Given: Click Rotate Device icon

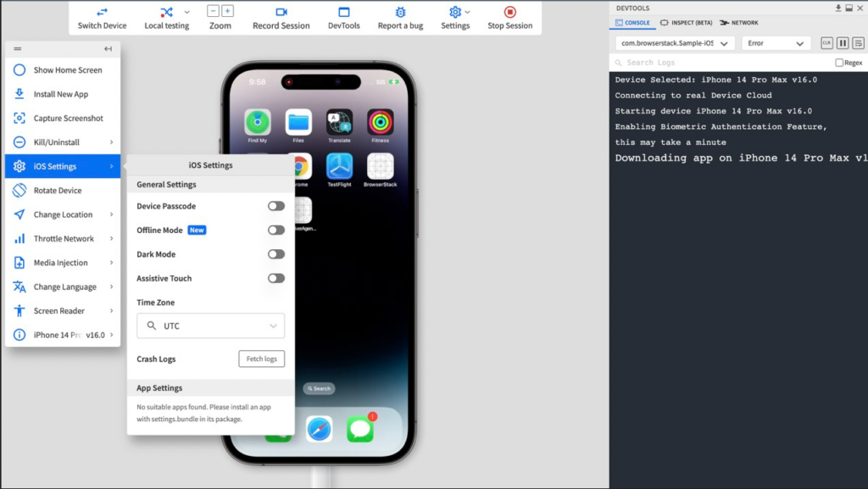Looking at the screenshot, I should click(x=19, y=191).
